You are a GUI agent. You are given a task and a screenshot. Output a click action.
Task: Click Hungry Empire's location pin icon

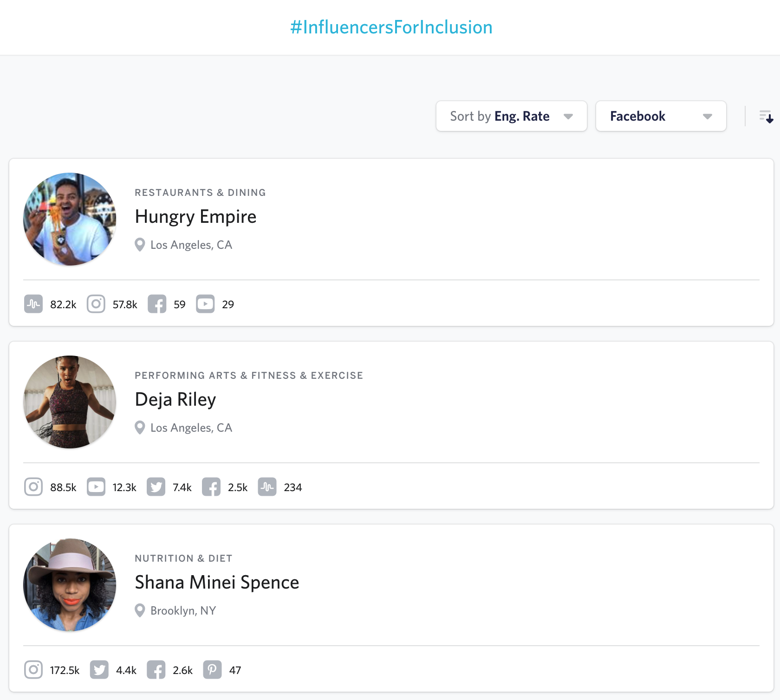click(140, 245)
